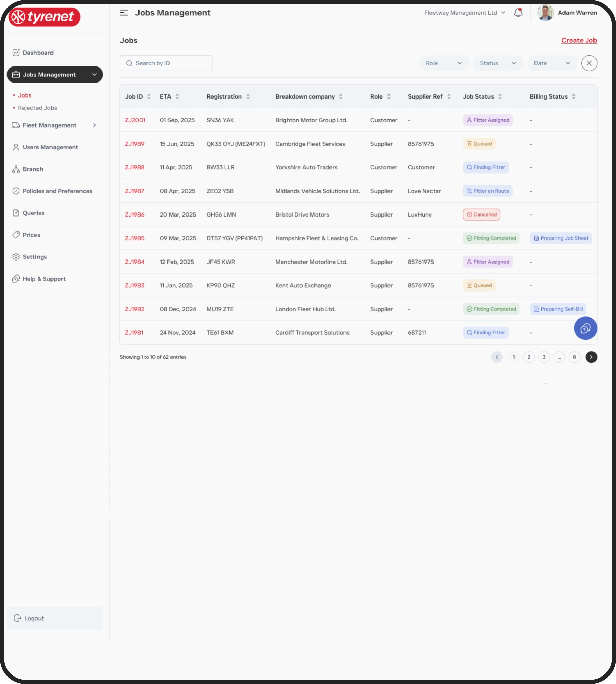Open the Role filter dropdown
The width and height of the screenshot is (616, 684).
(x=444, y=63)
